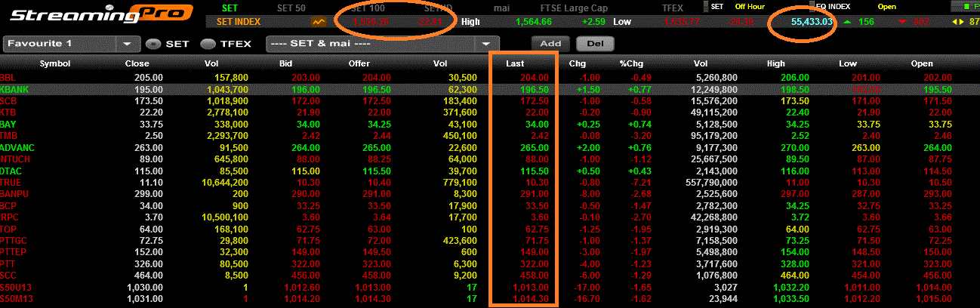Sort by Close column header

coord(137,64)
